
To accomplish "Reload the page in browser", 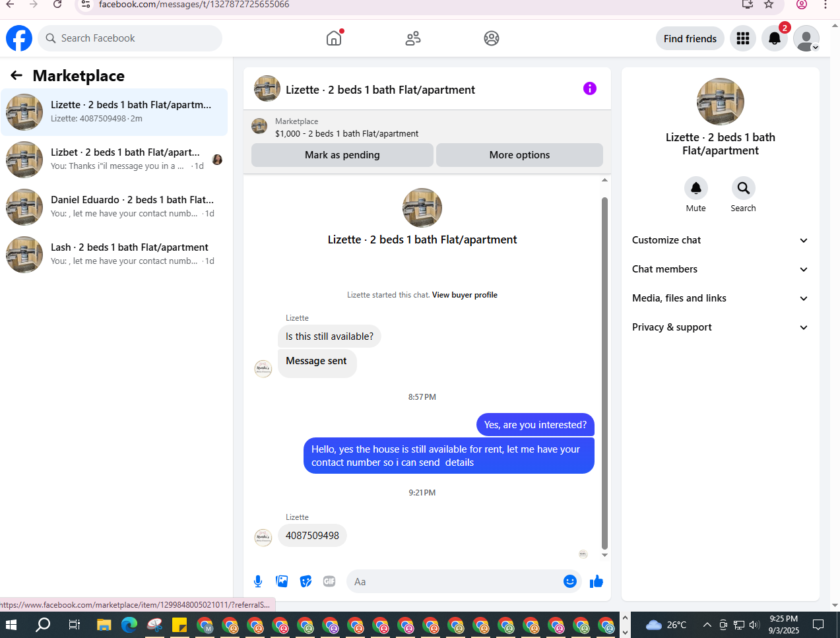I will (x=57, y=5).
